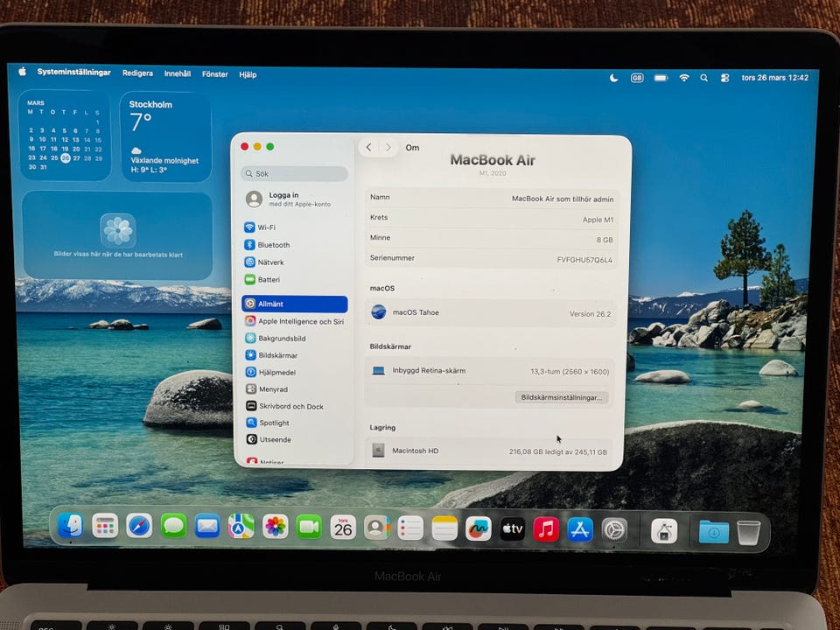Open Finder from the Dock
This screenshot has height=630, width=840.
pyautogui.click(x=71, y=525)
